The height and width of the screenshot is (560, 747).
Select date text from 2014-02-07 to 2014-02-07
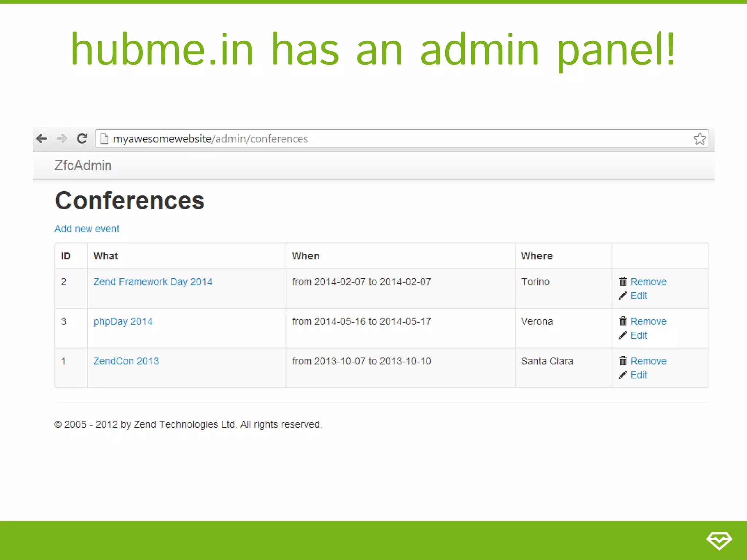pos(361,282)
